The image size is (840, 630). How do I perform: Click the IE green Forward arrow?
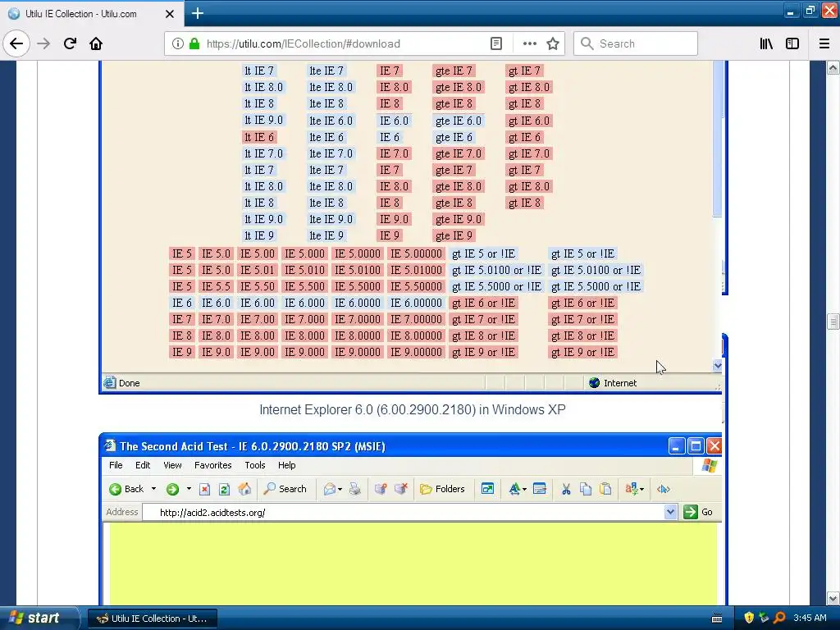click(x=172, y=489)
